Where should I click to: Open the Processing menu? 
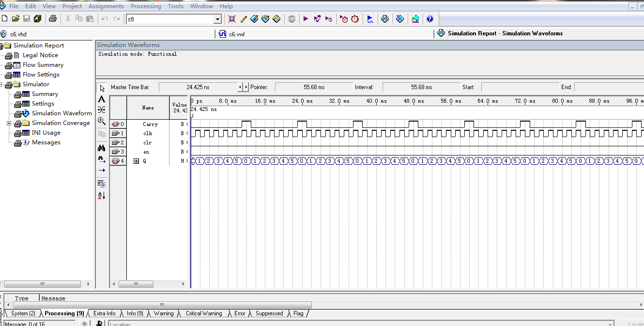click(x=146, y=6)
